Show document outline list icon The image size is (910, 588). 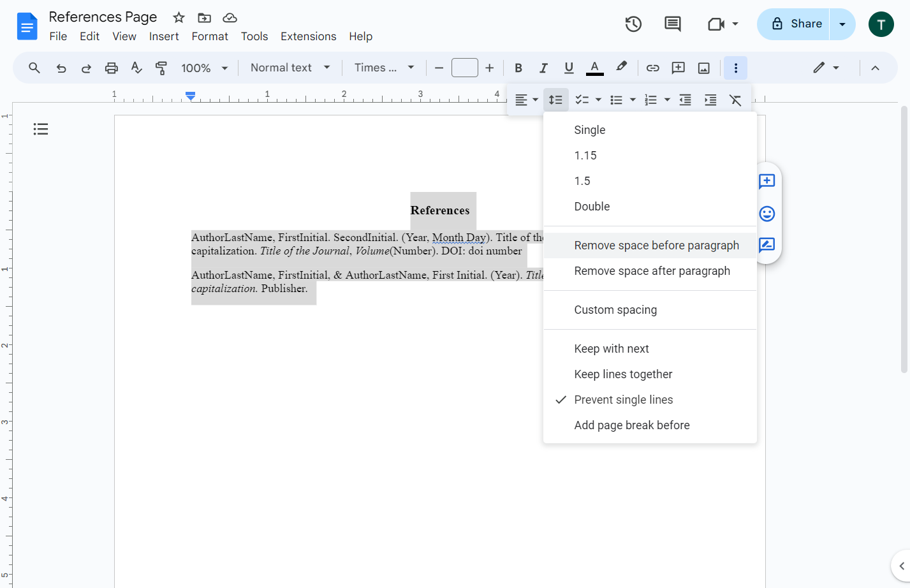tap(41, 129)
